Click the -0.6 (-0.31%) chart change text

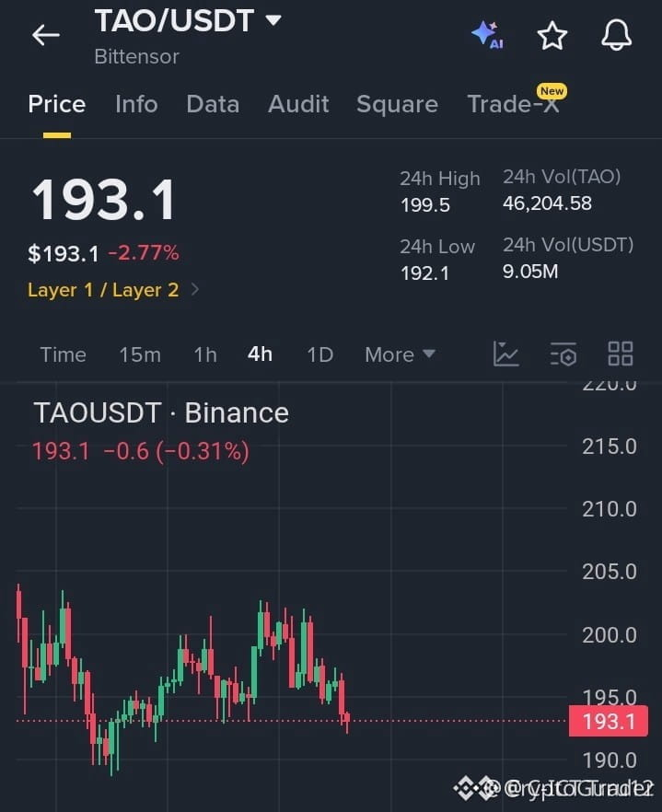click(176, 451)
